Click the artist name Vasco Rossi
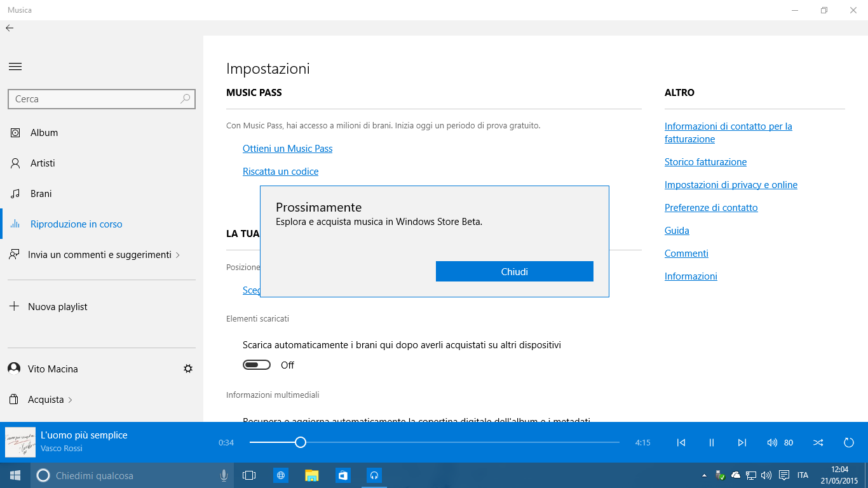Viewport: 868px width, 488px height. [62, 449]
